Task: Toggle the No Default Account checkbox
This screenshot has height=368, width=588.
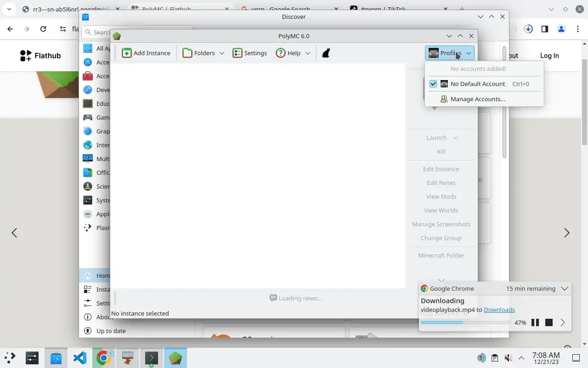Action: [x=433, y=84]
